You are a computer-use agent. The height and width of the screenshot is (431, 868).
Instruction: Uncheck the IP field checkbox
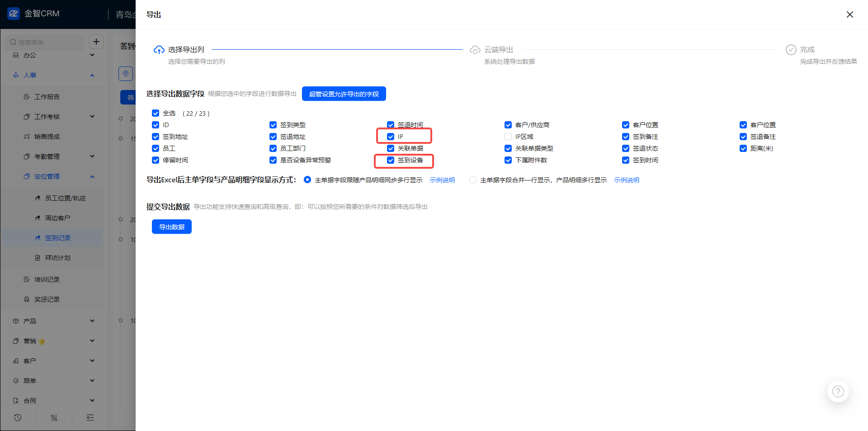[391, 137]
